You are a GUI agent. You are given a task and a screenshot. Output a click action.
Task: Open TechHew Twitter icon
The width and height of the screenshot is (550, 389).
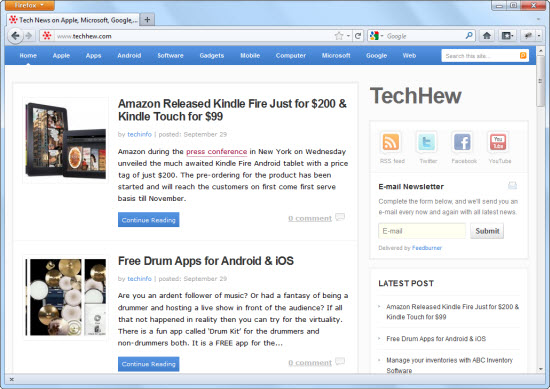(427, 142)
